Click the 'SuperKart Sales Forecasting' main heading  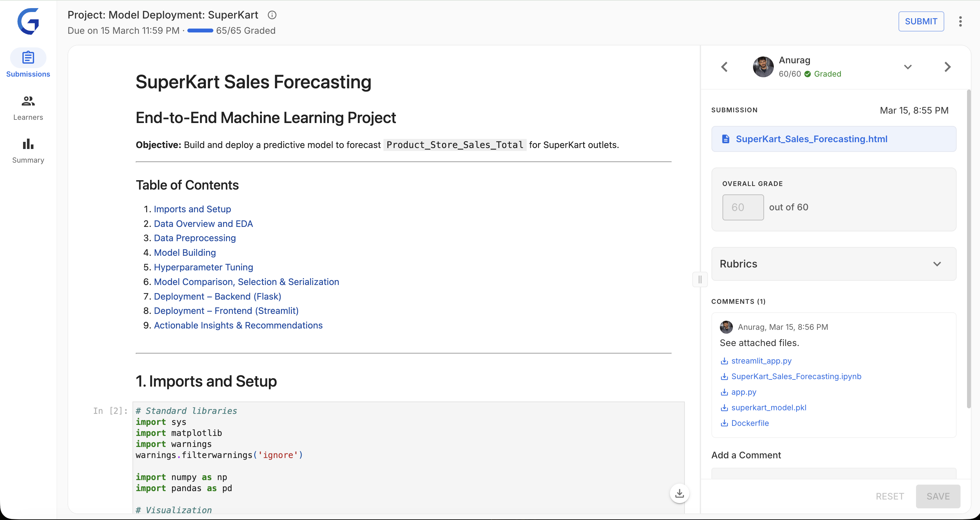click(253, 82)
